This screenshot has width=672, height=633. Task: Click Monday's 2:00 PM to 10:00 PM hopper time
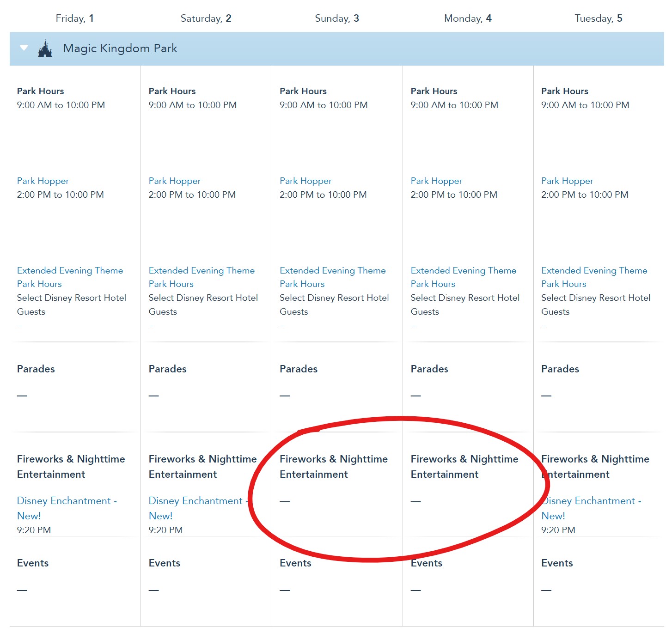[454, 195]
